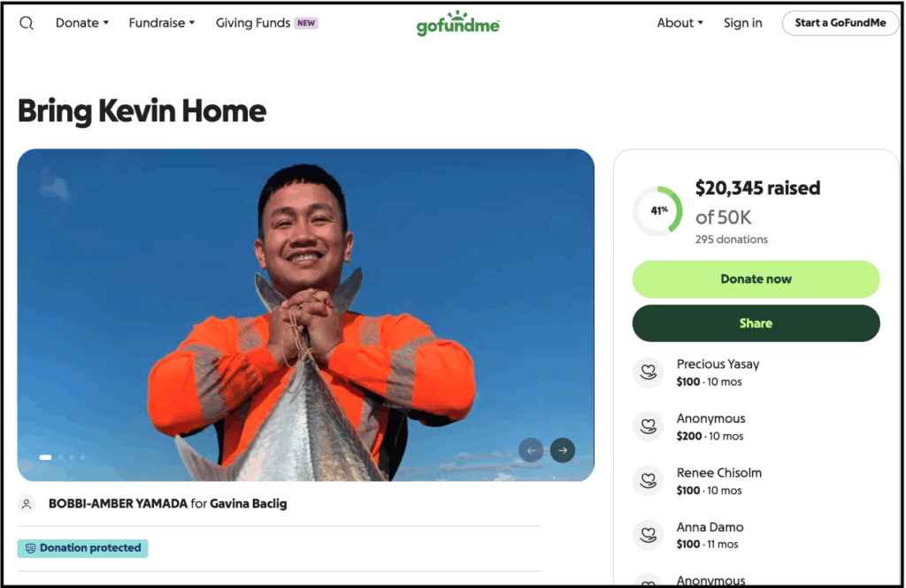Click heart icon beside Precious Yasay
Image resolution: width=906 pixels, height=588 pixels.
click(x=649, y=372)
